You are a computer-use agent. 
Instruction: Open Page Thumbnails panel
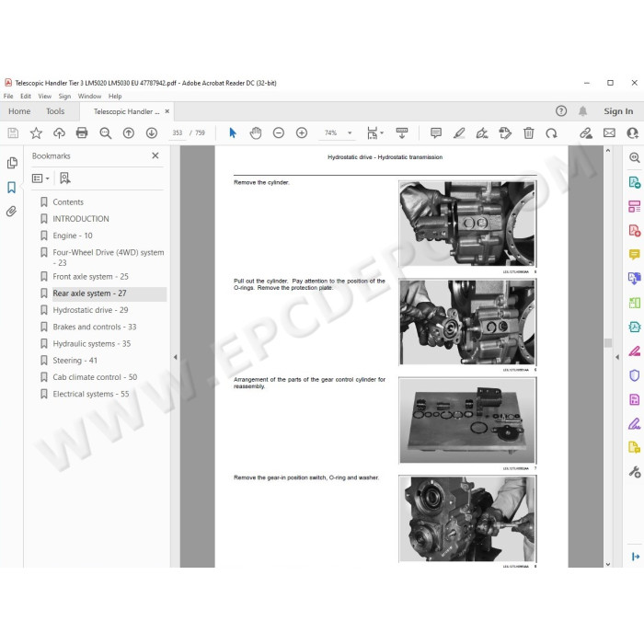(x=12, y=163)
